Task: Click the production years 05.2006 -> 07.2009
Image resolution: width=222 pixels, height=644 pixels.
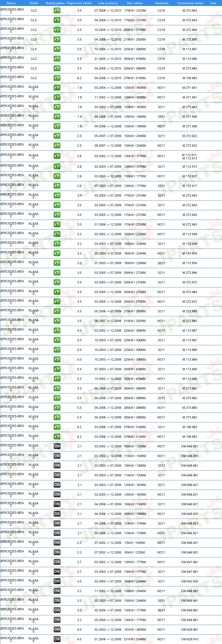Action: (x=108, y=311)
